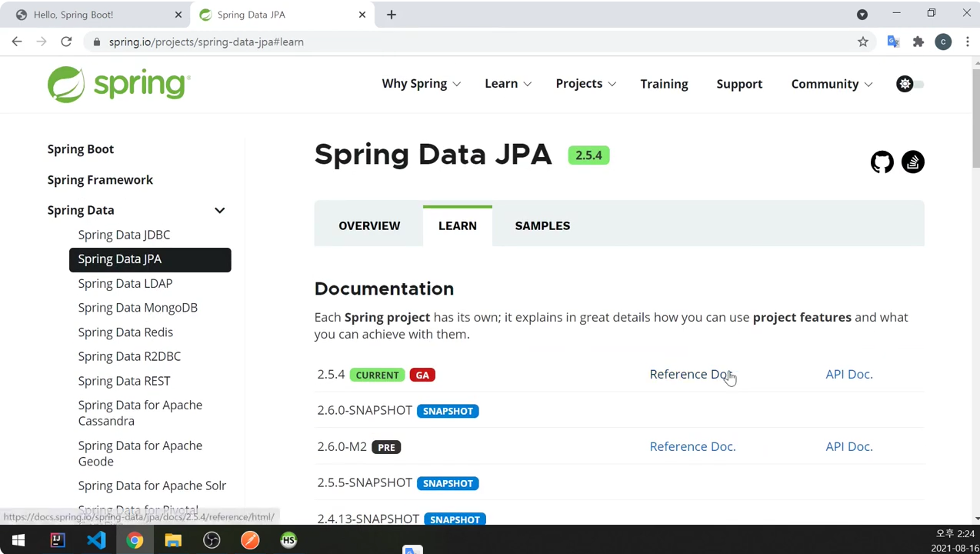Open API Doc. for version 2.5.4
The image size is (980, 554).
[849, 374]
